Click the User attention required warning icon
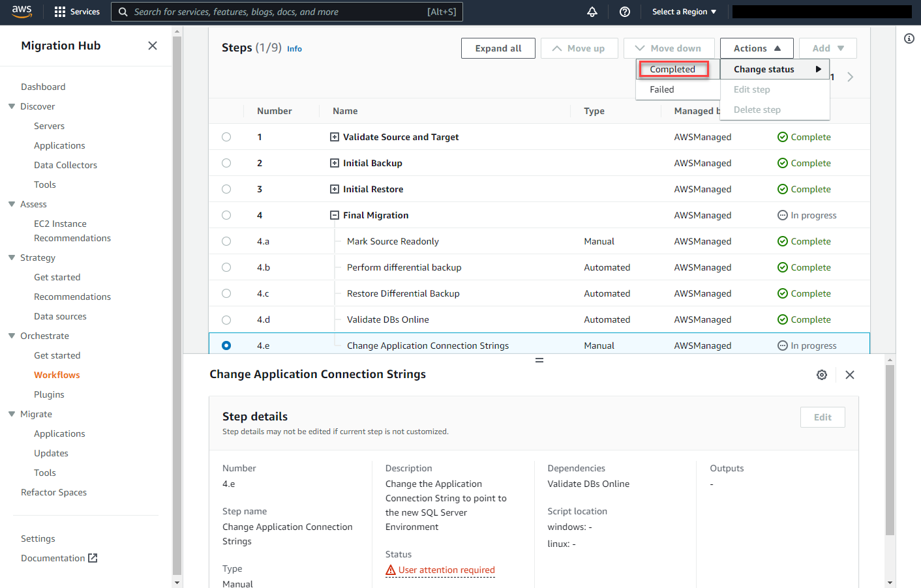 pos(391,570)
